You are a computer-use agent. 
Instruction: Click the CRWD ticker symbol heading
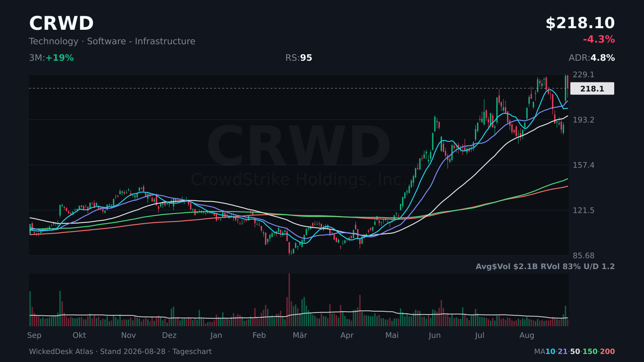(x=61, y=23)
